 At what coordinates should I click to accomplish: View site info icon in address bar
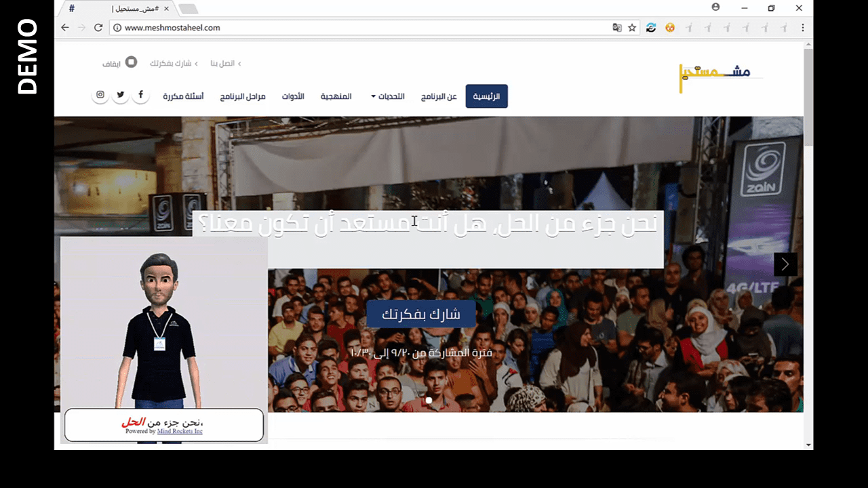[x=117, y=28]
